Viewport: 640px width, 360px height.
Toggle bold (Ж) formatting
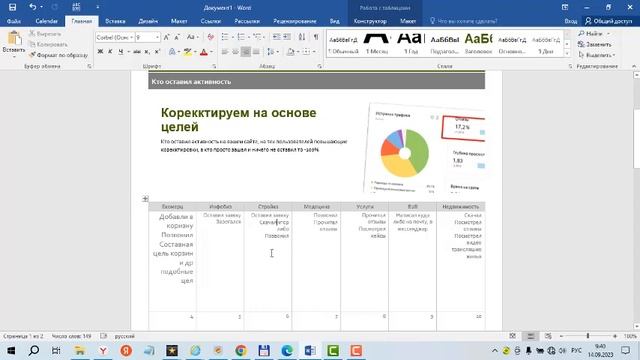pos(100,52)
